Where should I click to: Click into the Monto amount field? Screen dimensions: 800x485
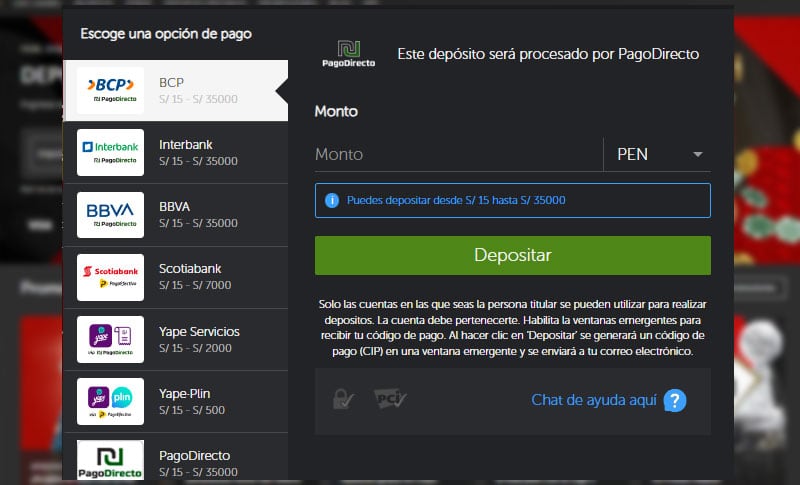[456, 154]
